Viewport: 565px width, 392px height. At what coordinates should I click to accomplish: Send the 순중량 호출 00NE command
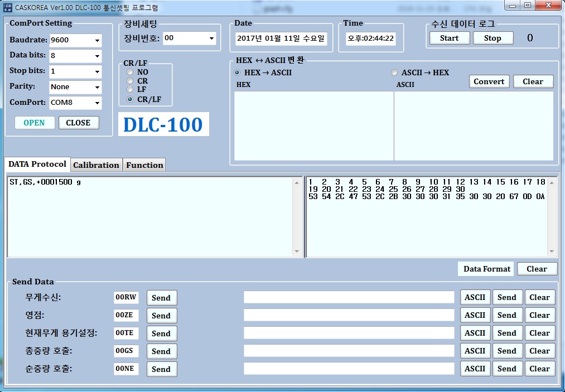click(161, 369)
